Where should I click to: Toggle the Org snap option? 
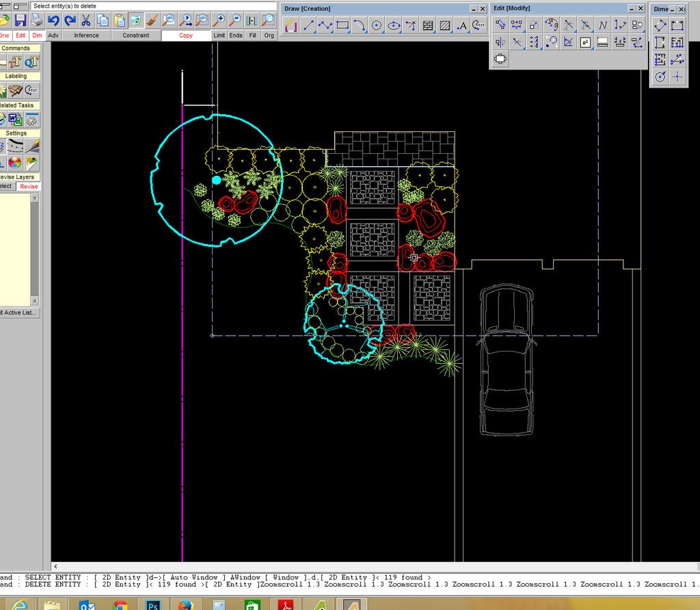[269, 36]
